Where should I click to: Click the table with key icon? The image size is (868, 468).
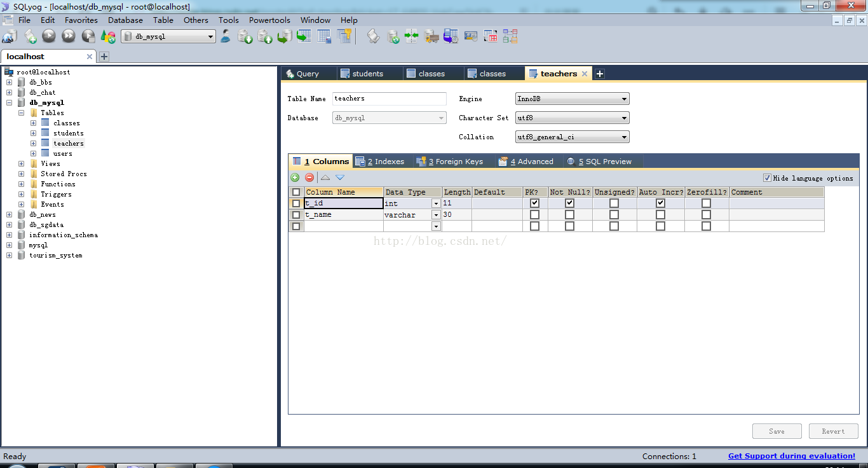pos(344,37)
